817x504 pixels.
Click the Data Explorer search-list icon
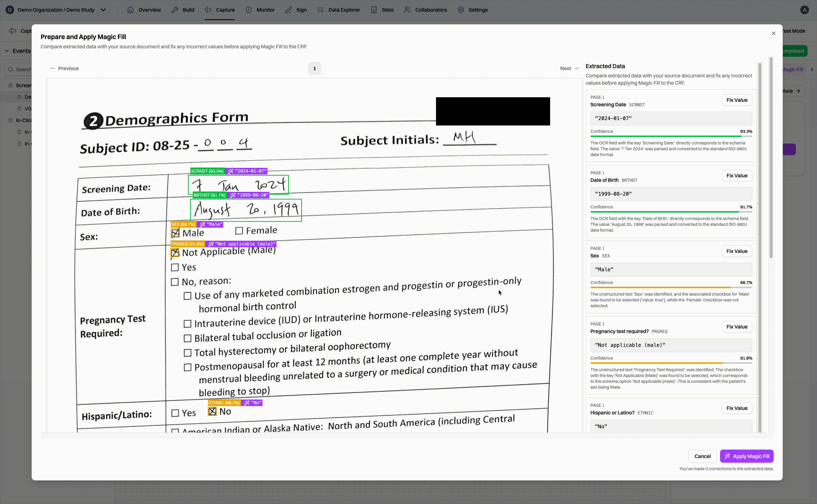tap(320, 10)
